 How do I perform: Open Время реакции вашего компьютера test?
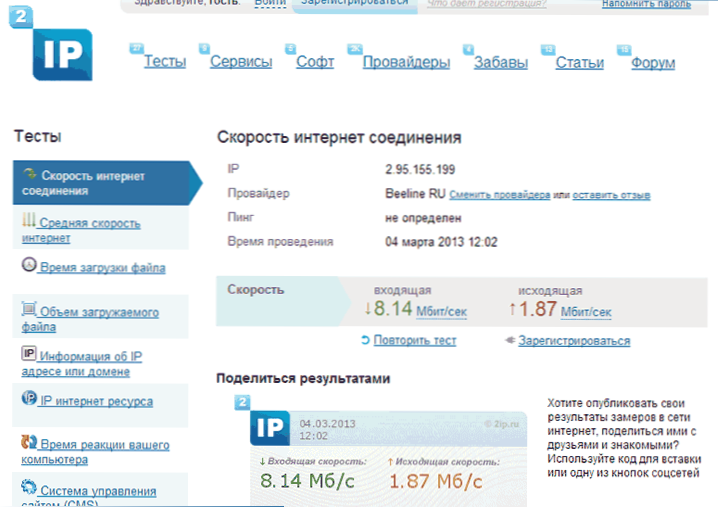click(x=95, y=452)
